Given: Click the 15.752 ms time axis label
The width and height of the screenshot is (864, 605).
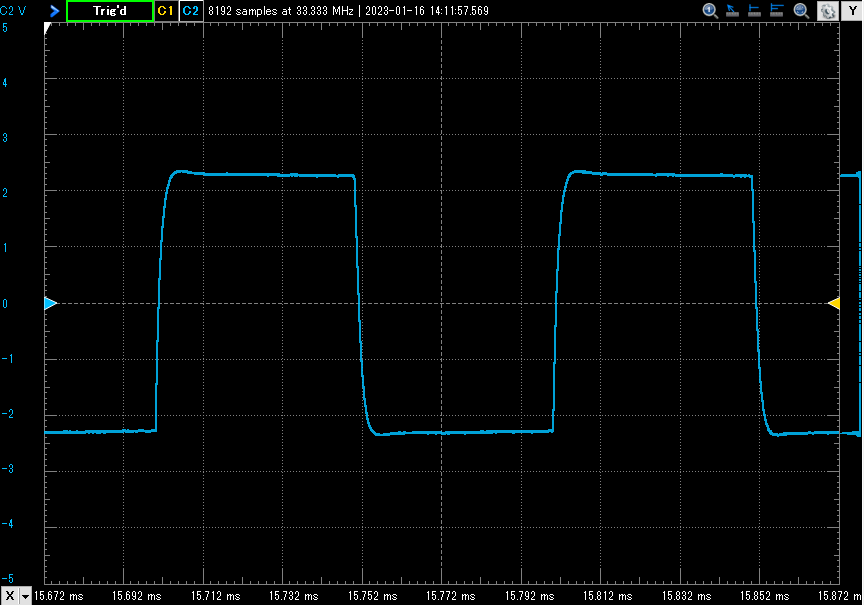Looking at the screenshot, I should click(x=372, y=596).
